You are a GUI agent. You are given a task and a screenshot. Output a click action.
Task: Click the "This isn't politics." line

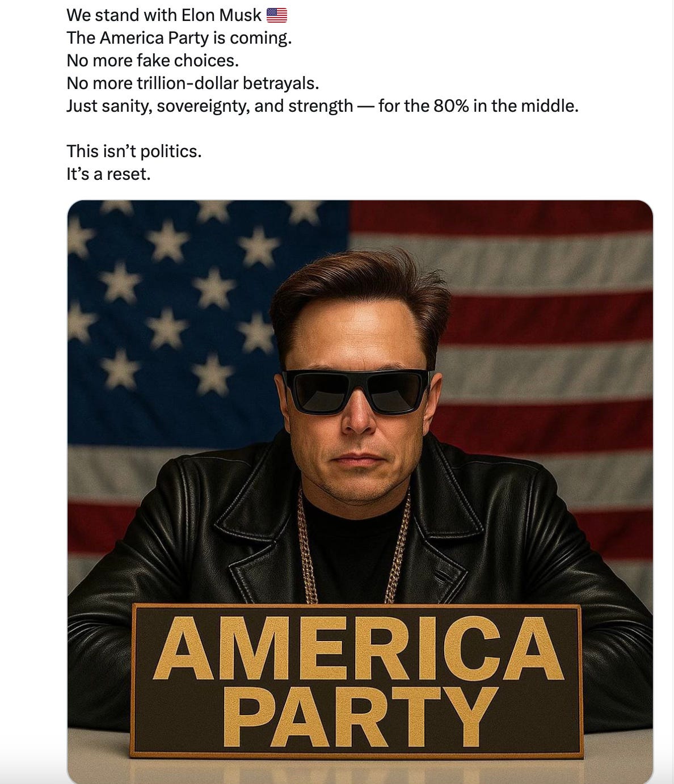pyautogui.click(x=134, y=151)
